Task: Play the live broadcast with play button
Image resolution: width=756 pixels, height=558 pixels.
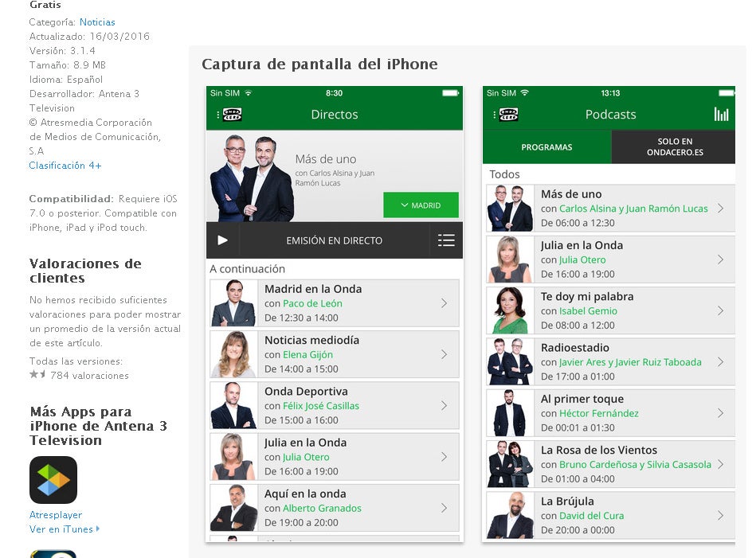Action: tap(222, 240)
